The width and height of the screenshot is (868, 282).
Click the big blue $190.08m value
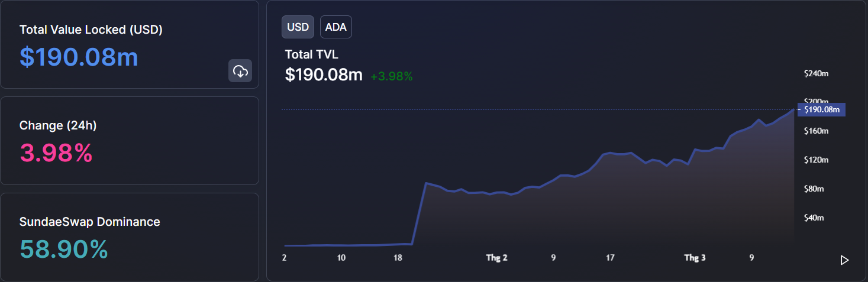click(x=79, y=57)
